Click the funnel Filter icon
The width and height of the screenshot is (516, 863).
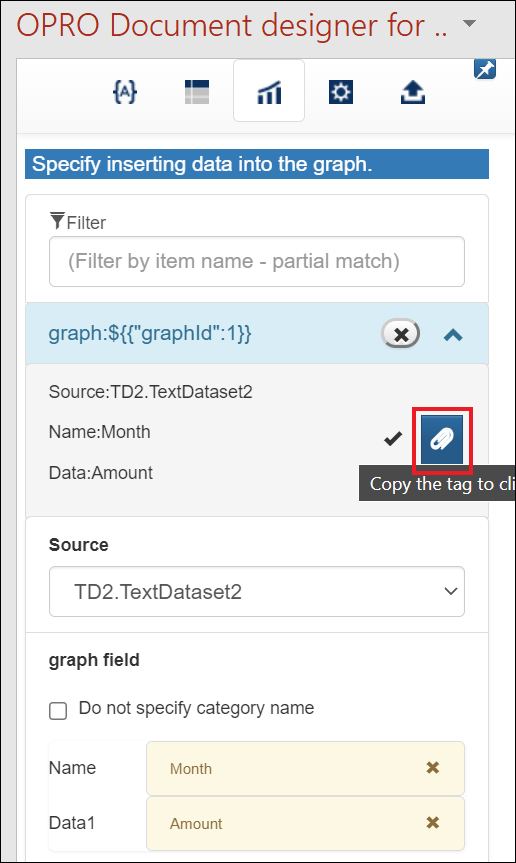(57, 221)
